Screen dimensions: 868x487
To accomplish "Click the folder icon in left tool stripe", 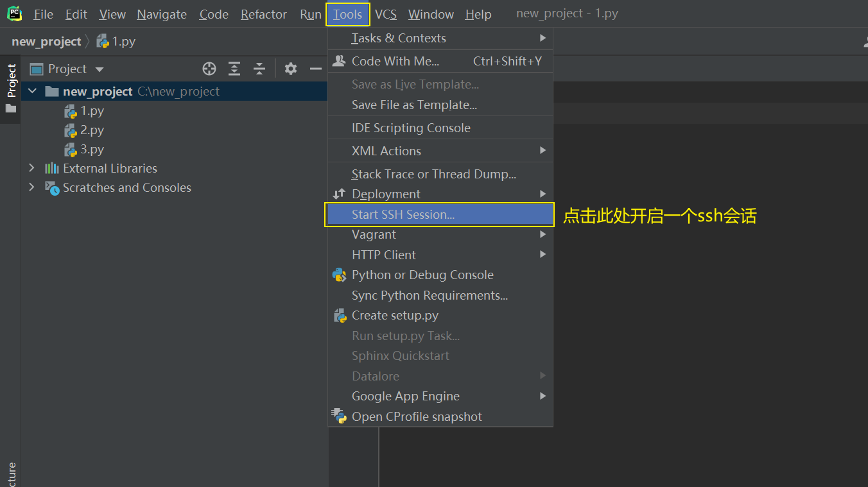I will (x=11, y=108).
